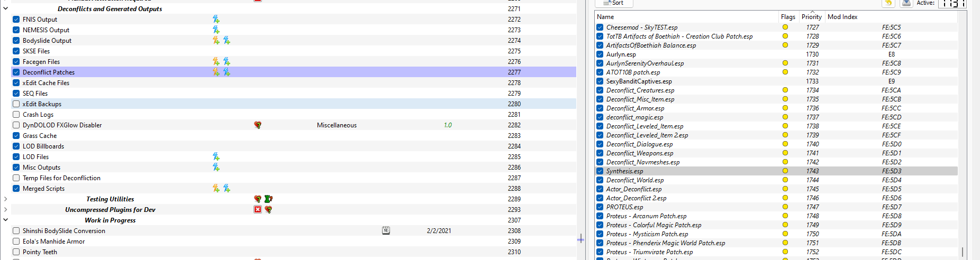Disable the Aurlyn.esp plugin checkbox
Viewport: 980px width, 260px height.
click(600, 54)
